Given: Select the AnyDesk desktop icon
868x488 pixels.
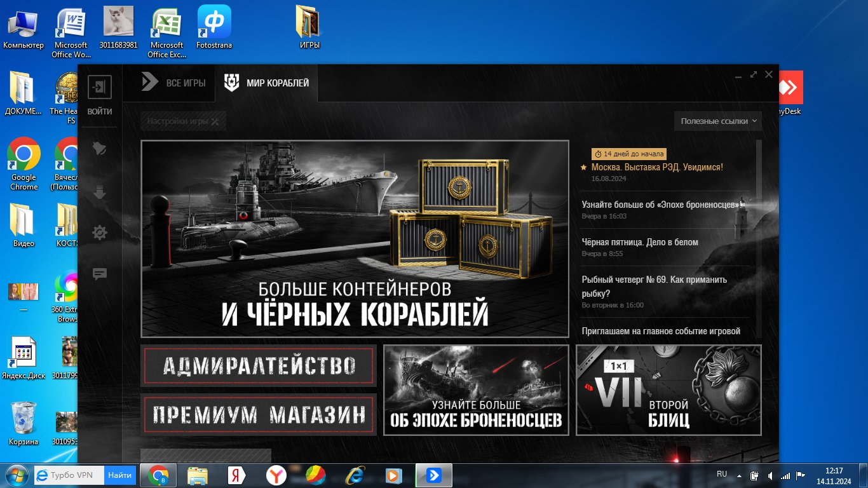Looking at the screenshot, I should coord(791,93).
